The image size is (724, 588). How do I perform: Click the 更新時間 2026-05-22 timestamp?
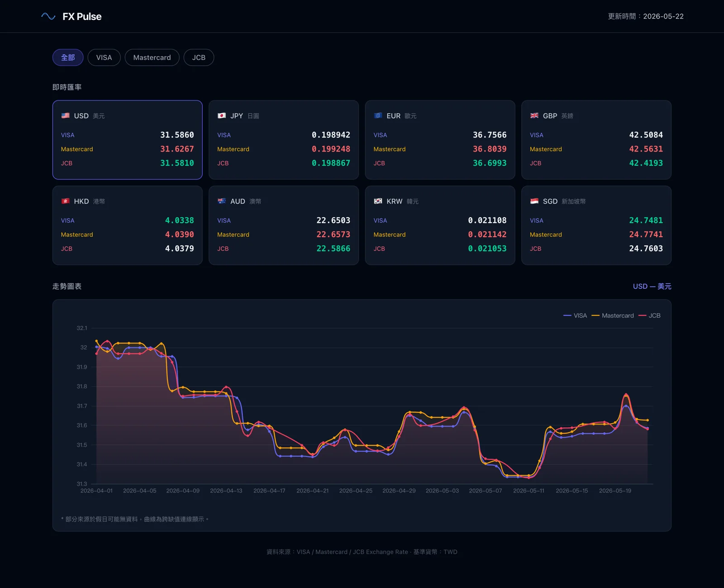tap(645, 16)
